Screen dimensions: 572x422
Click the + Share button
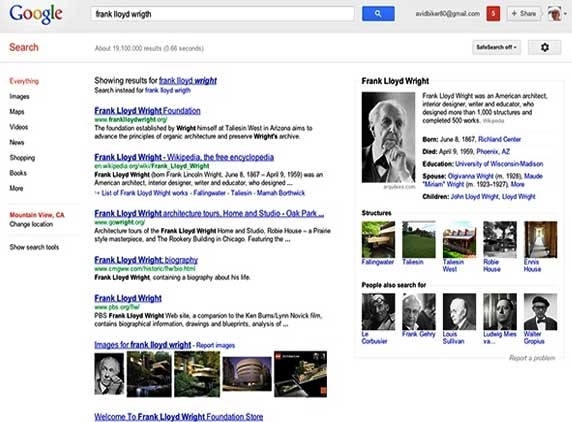[x=523, y=14]
